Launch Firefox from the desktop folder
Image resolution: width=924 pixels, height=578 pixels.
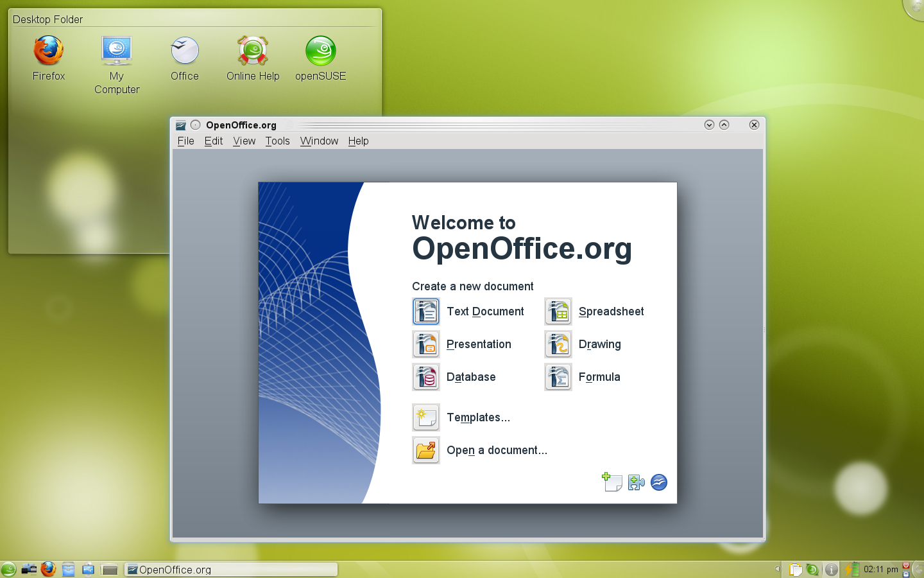tap(47, 49)
